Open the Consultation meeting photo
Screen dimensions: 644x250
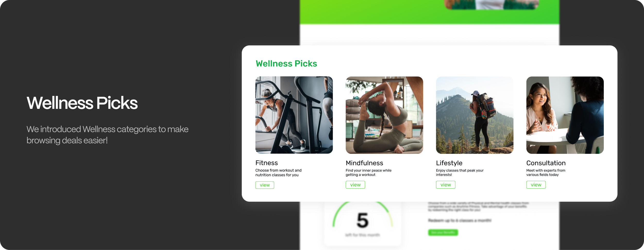[565, 115]
